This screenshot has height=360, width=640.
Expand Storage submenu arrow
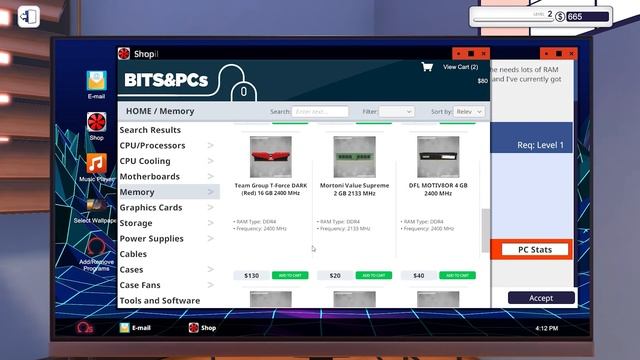[x=211, y=223]
